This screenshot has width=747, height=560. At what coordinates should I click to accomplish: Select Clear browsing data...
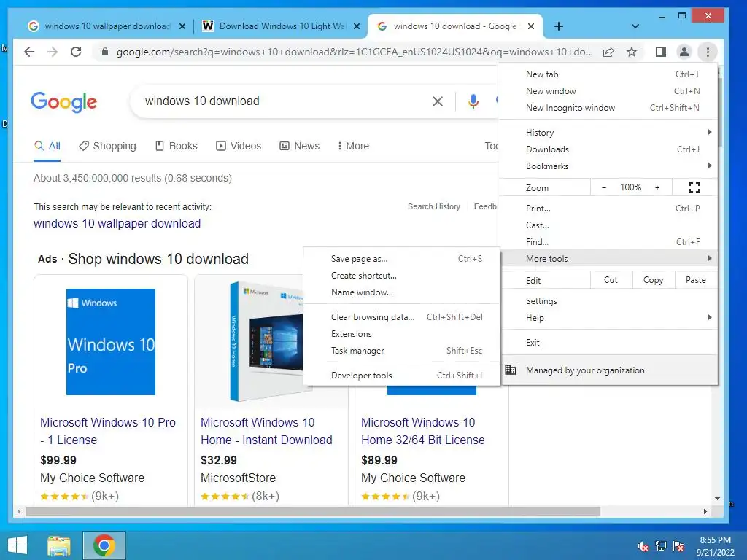point(402,317)
